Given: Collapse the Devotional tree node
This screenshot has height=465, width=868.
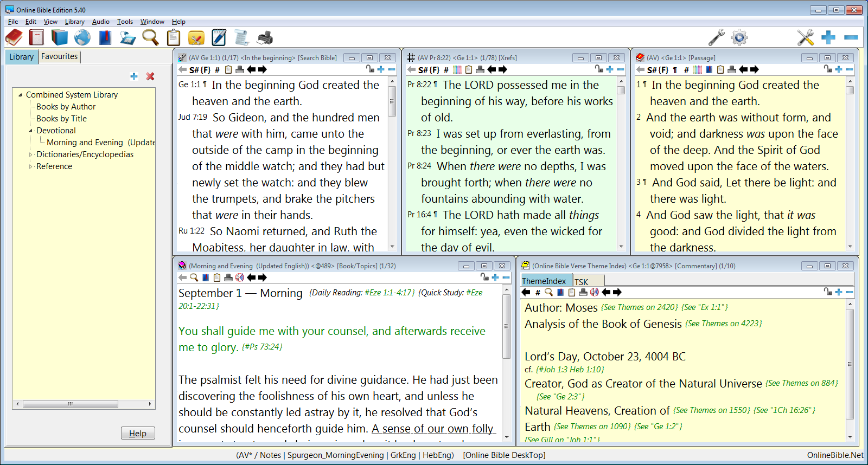Looking at the screenshot, I should click(x=31, y=131).
